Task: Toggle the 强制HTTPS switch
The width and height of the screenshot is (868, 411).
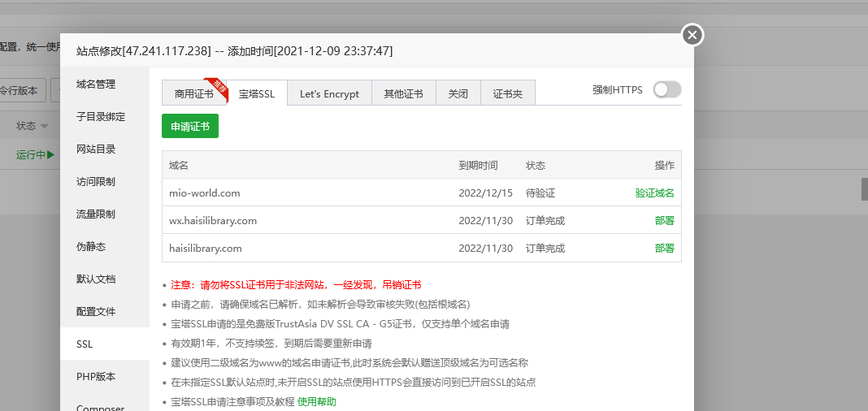Action: [666, 90]
